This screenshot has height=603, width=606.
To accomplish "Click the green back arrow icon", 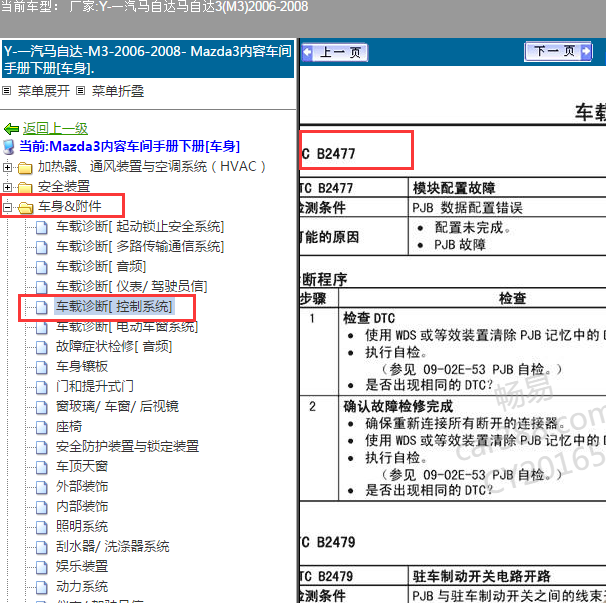I will click(11, 129).
